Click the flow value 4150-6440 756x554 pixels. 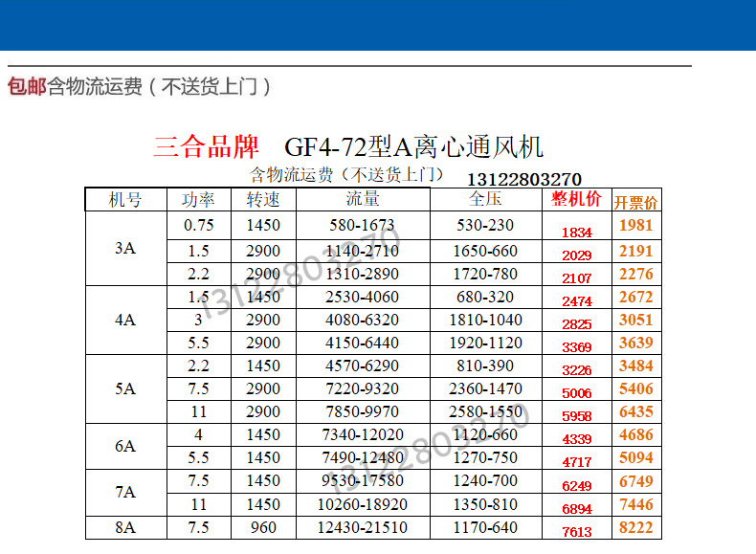362,343
